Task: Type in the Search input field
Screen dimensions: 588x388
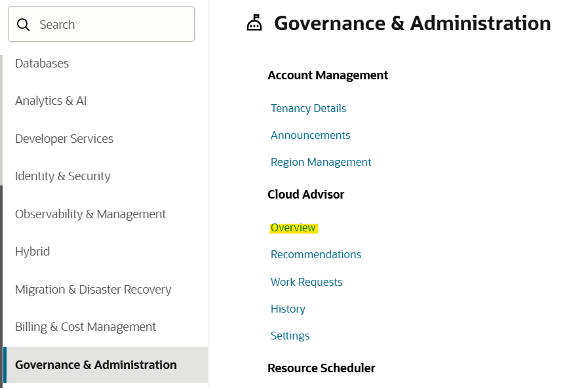Action: coord(111,25)
